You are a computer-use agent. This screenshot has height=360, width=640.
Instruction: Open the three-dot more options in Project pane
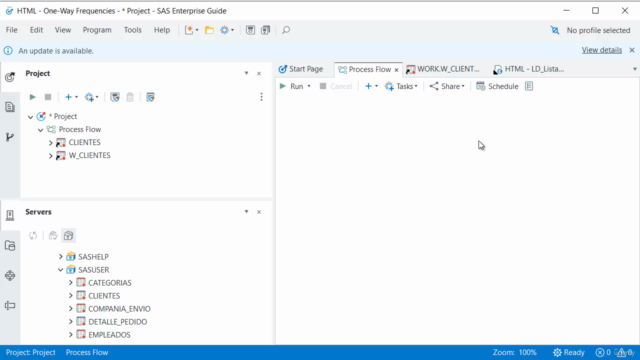pyautogui.click(x=262, y=97)
